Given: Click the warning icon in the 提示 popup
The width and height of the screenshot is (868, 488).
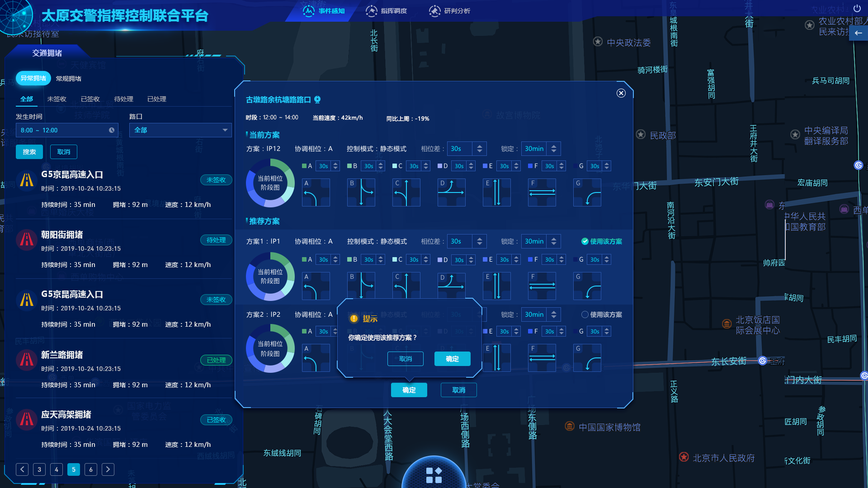Looking at the screenshot, I should click(354, 319).
